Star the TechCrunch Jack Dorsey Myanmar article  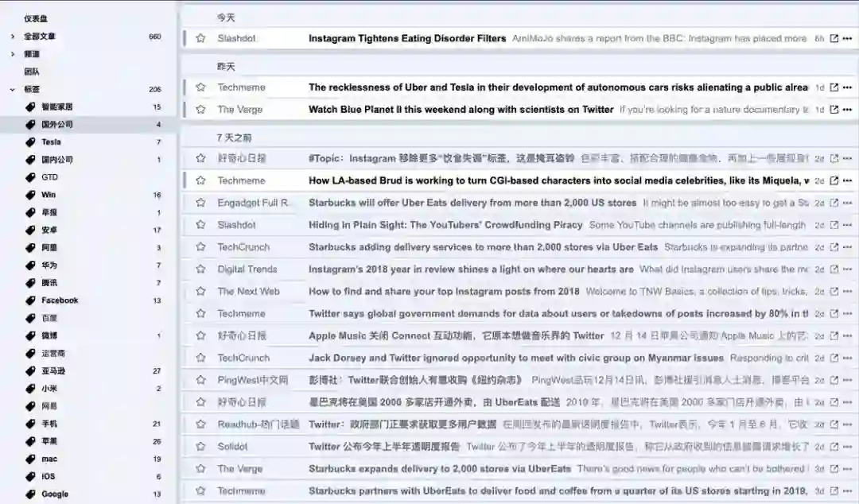(x=200, y=358)
